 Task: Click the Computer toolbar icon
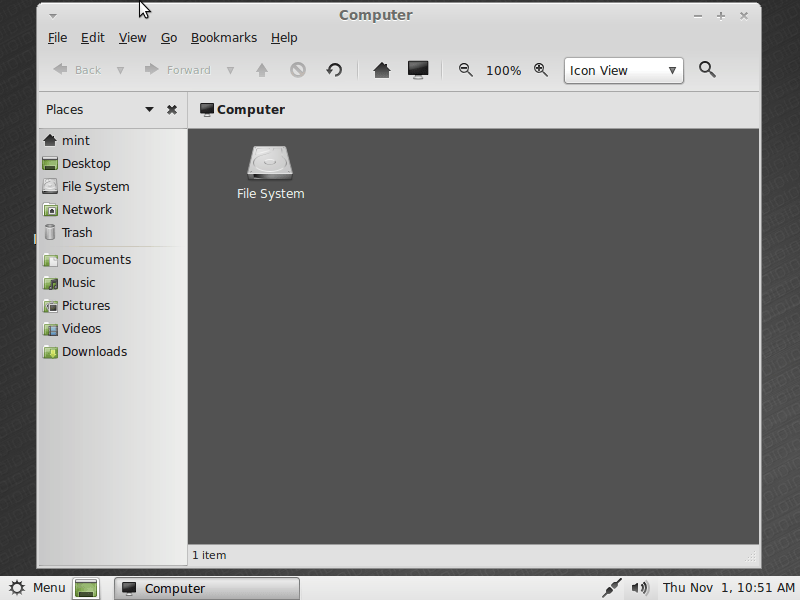click(x=418, y=70)
